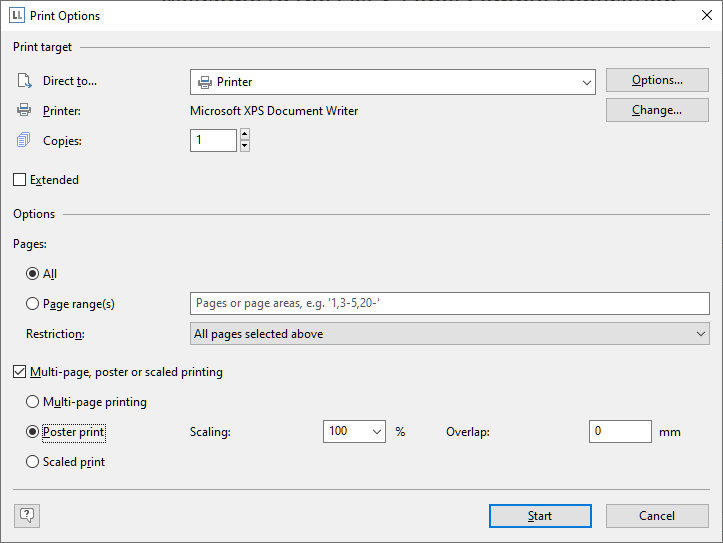Choose the Multi-page printing option
The image size is (723, 543).
click(x=32, y=401)
